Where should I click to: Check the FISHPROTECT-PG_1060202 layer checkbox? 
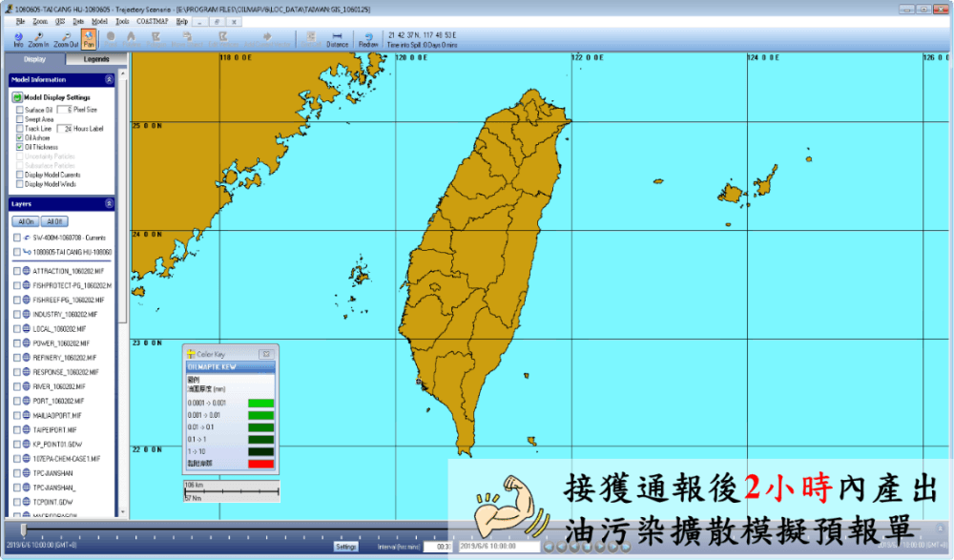tap(17, 285)
